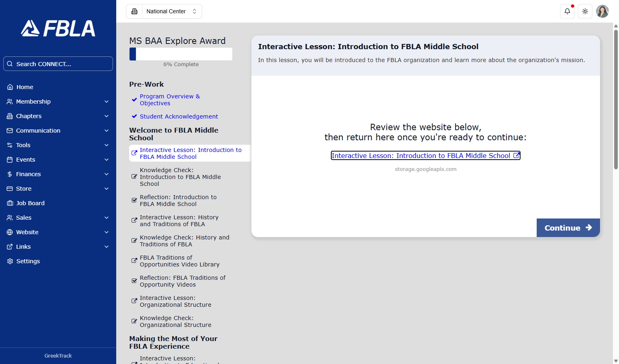This screenshot has height=364, width=619.
Task: Click the arrow inside the Continue button
Action: [589, 227]
